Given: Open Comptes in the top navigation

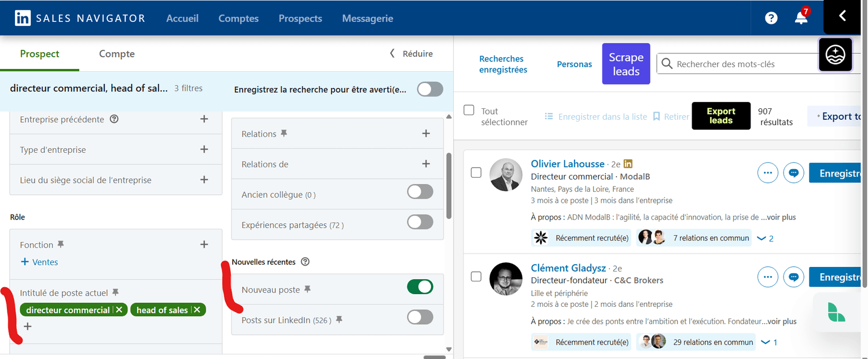Looking at the screenshot, I should point(238,18).
